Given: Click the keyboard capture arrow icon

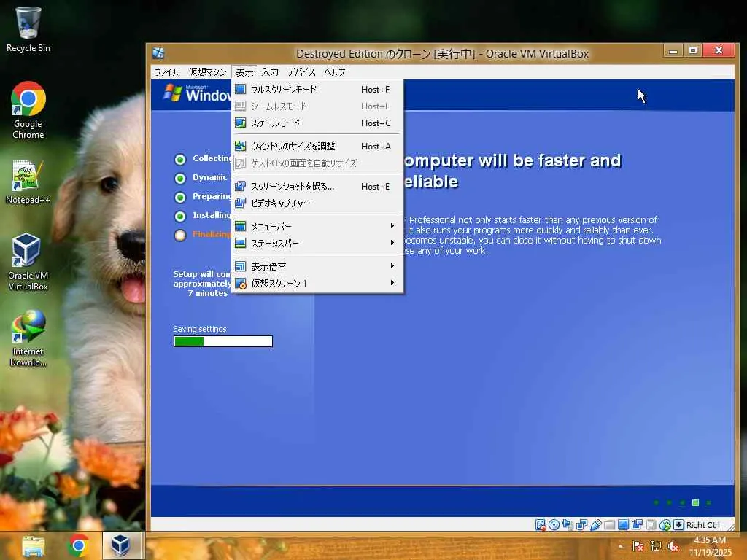Looking at the screenshot, I should coord(679,525).
